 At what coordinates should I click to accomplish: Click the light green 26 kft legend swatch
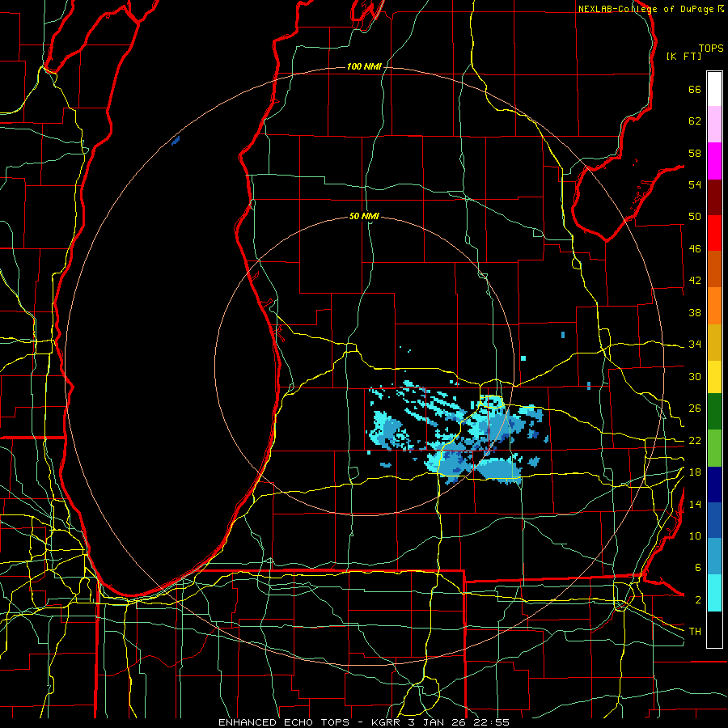point(714,448)
